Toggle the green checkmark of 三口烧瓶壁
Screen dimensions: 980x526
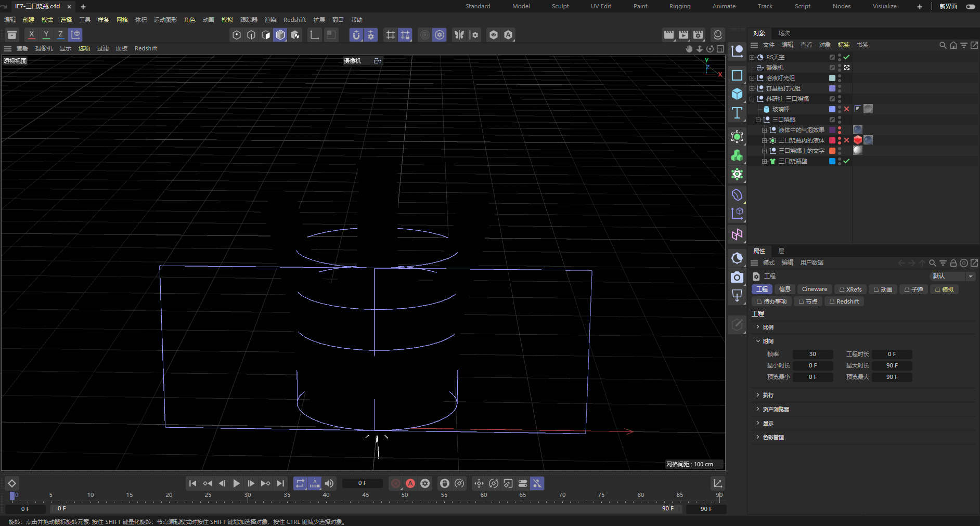[x=846, y=161]
